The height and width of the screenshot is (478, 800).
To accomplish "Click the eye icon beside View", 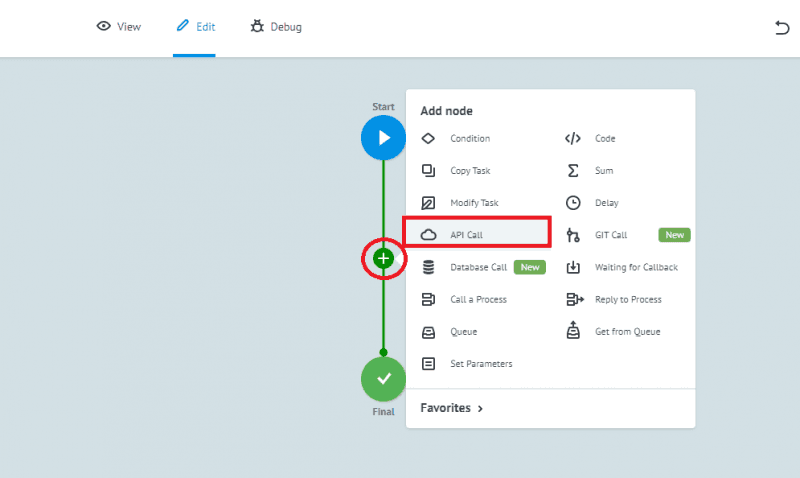I will point(104,26).
